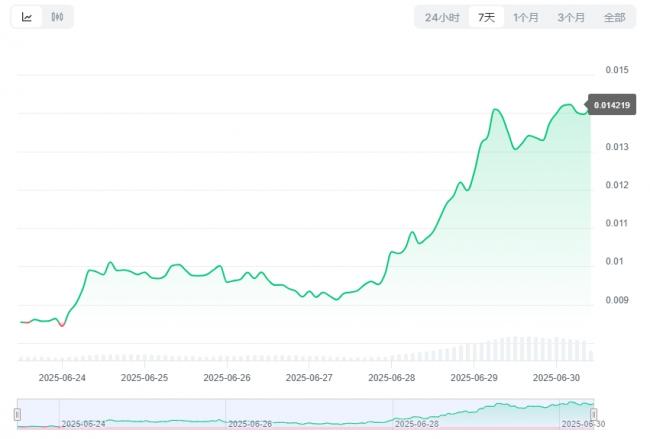
Task: Click the 0.014219 current price label
Action: pos(612,105)
